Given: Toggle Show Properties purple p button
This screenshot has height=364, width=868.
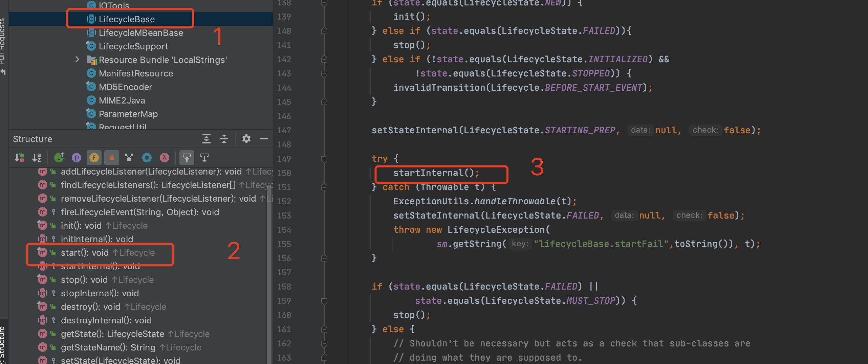Looking at the screenshot, I should click(x=77, y=157).
